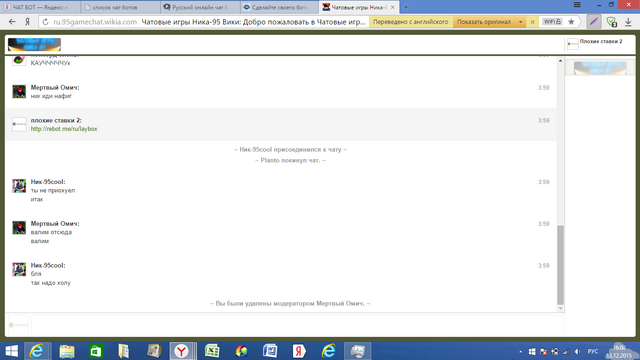
Task: Reload the page with the refresh icon
Action: (x=45, y=22)
